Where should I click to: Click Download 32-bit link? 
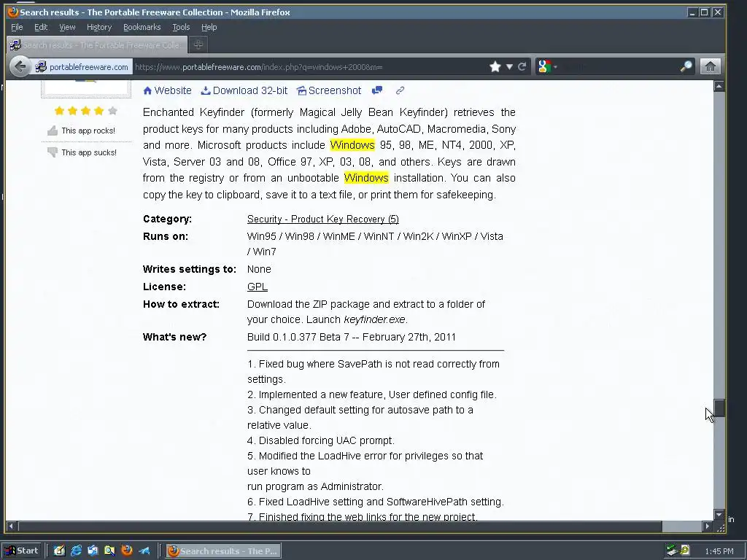(244, 90)
